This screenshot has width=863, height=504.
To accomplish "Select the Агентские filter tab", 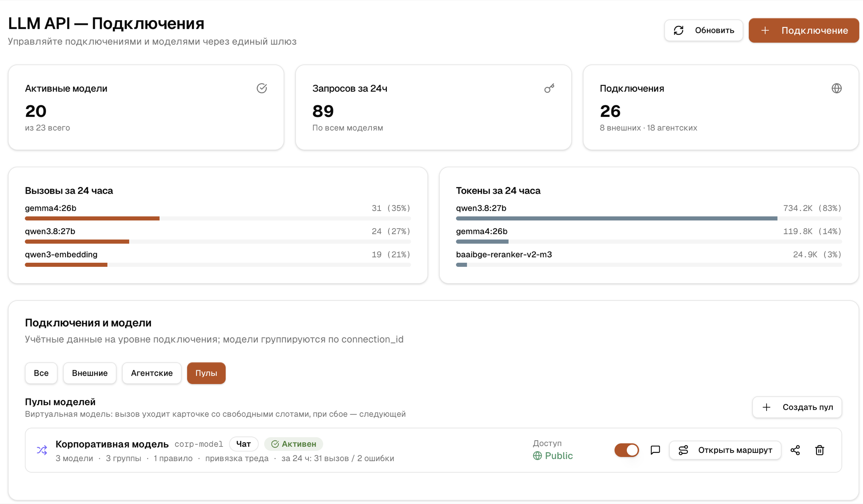I will (152, 373).
